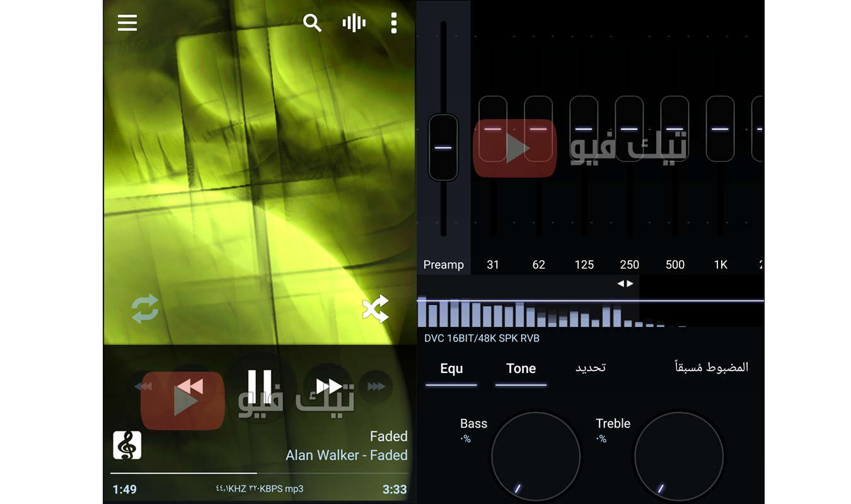Select the Preamp column label
Viewport: 851px width, 504px height.
click(444, 265)
